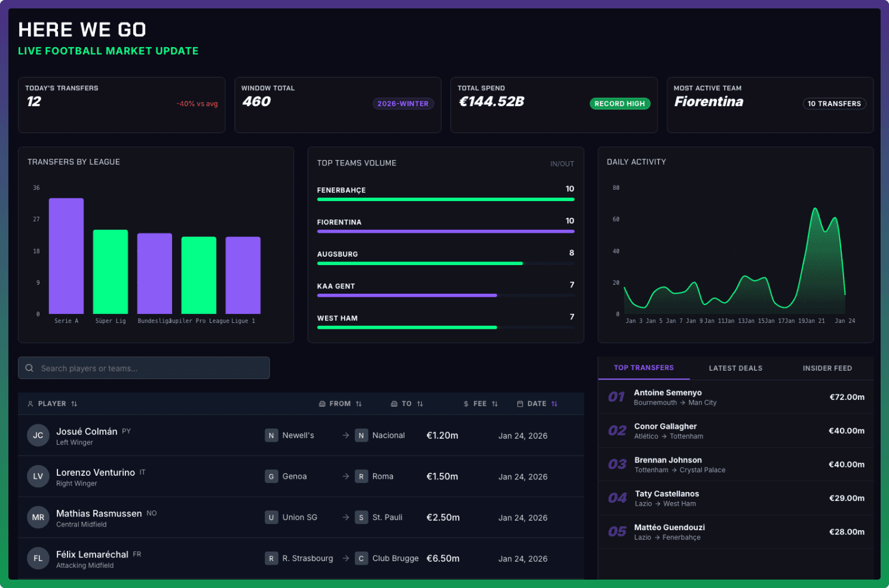Click the St. Pauli club badge
The width and height of the screenshot is (889, 588).
(x=361, y=518)
